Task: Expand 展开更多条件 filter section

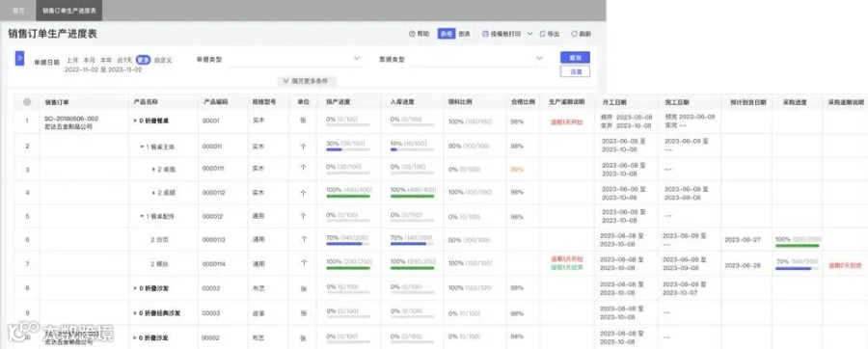Action: [x=306, y=81]
